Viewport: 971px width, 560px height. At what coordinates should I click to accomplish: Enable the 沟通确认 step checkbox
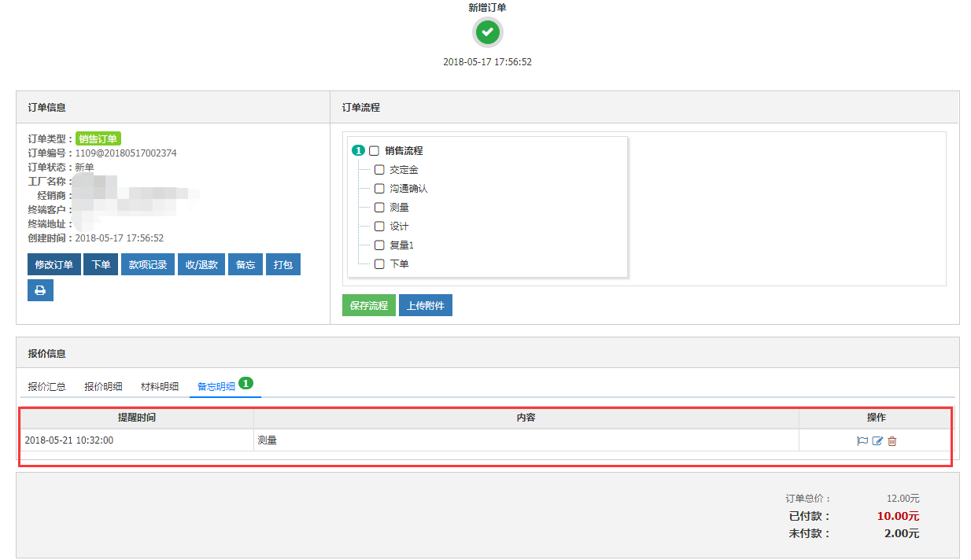379,189
